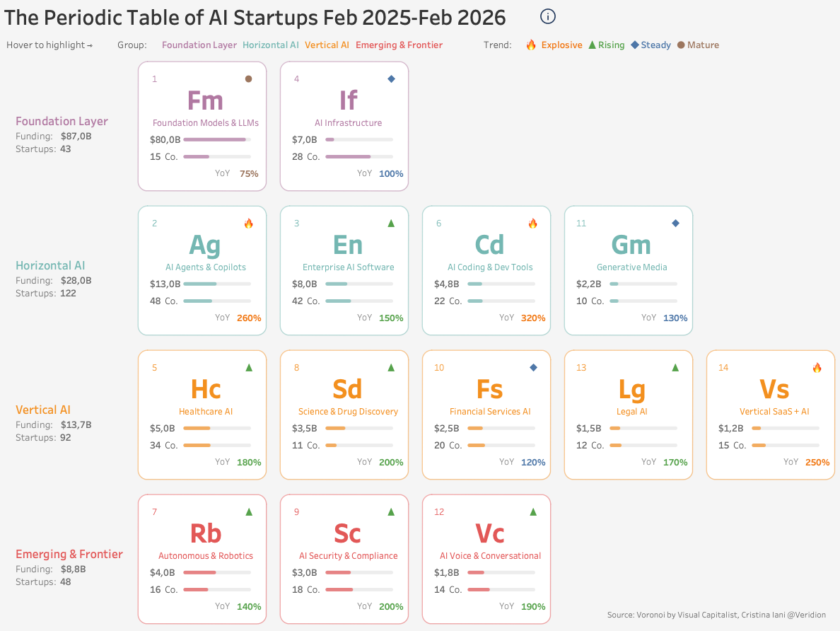Image resolution: width=840 pixels, height=631 pixels.
Task: Click Explosive in the Trend legend
Action: 561,45
